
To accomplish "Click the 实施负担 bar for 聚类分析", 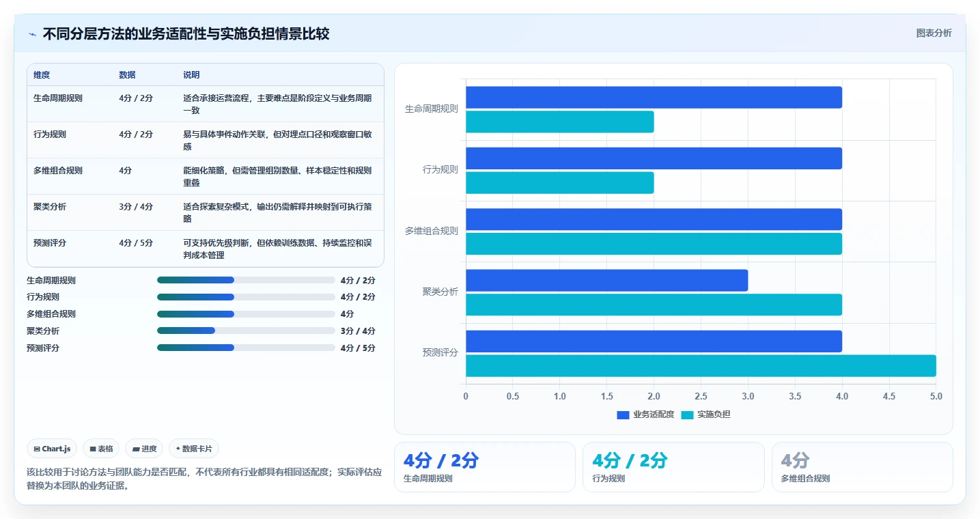I will [654, 305].
